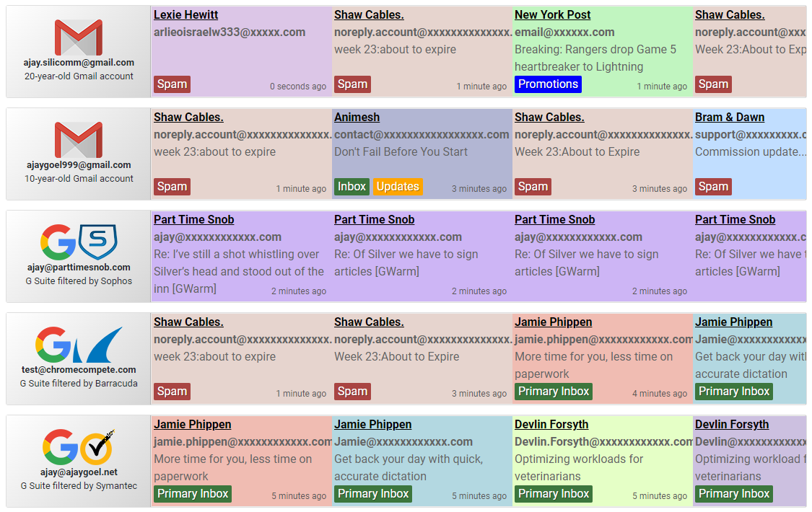Viewport: 812px width, 512px height.
Task: Open the first Part Time Snob sender link
Action: coord(193,219)
